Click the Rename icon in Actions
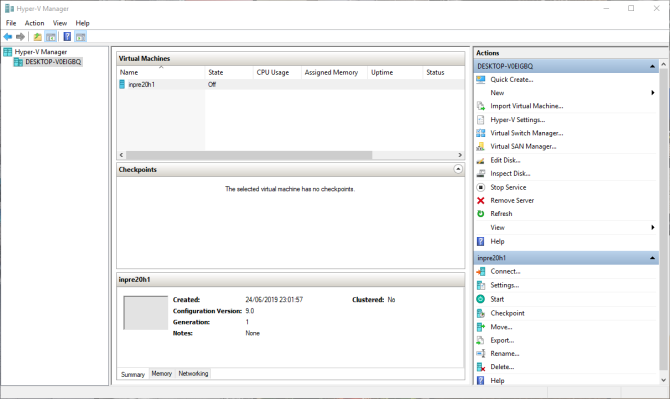The width and height of the screenshot is (670, 399). tap(481, 353)
